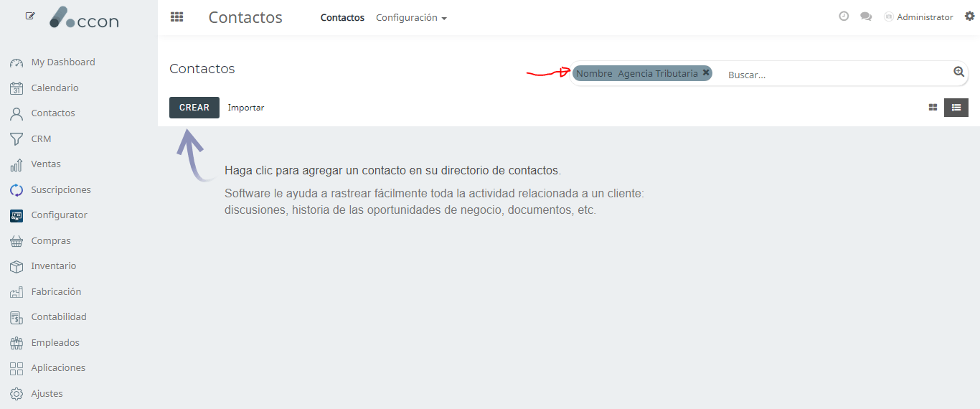Click the My Dashboard gauge icon

[x=17, y=62]
